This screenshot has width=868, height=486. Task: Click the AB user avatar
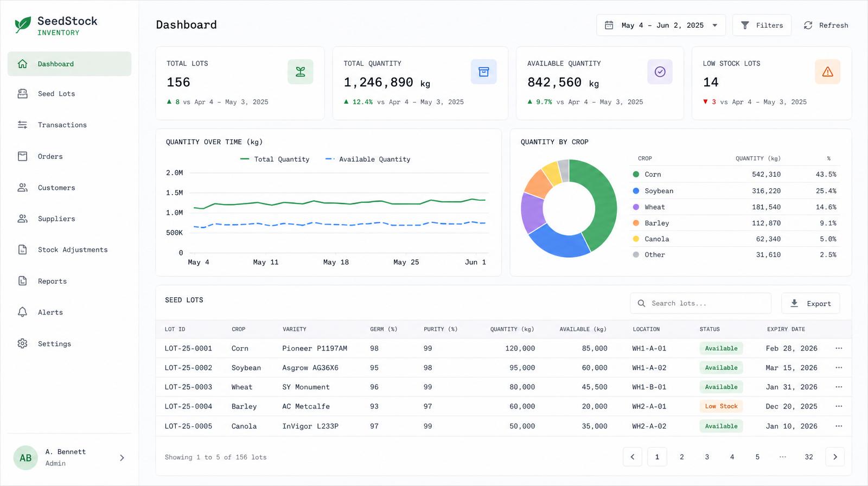point(25,458)
